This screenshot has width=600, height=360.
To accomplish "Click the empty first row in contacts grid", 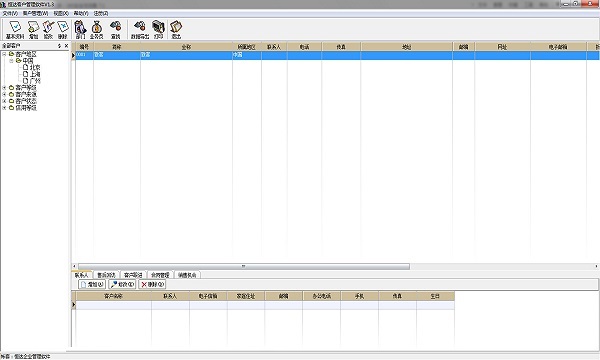I will point(265,305).
